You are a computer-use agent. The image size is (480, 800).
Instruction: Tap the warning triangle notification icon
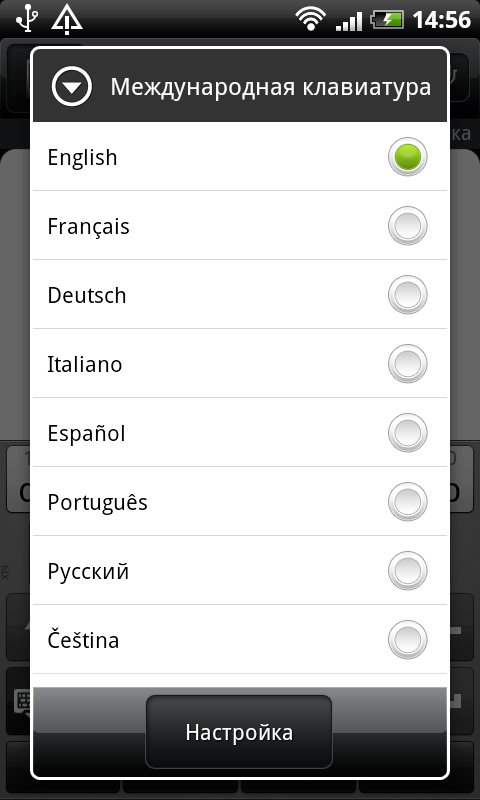coord(67,19)
